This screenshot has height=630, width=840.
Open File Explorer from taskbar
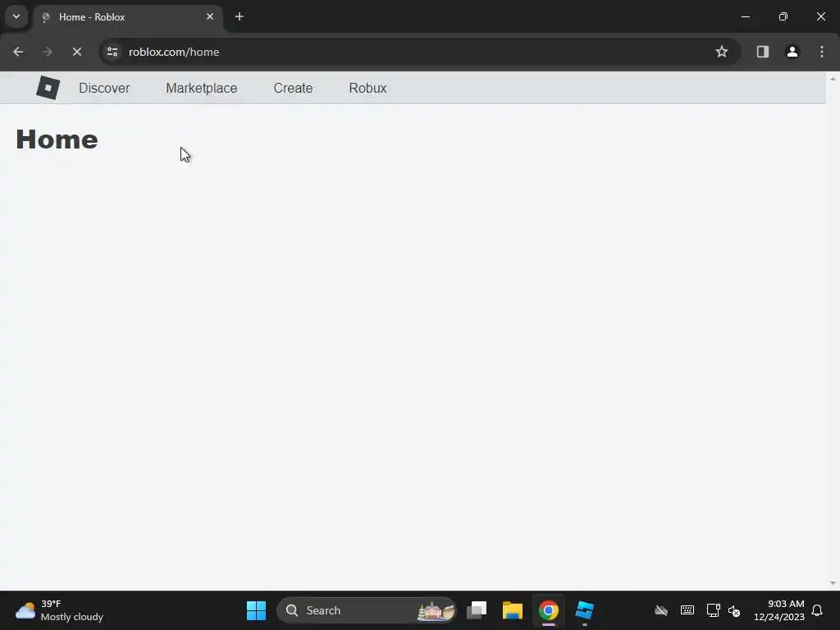(x=513, y=610)
